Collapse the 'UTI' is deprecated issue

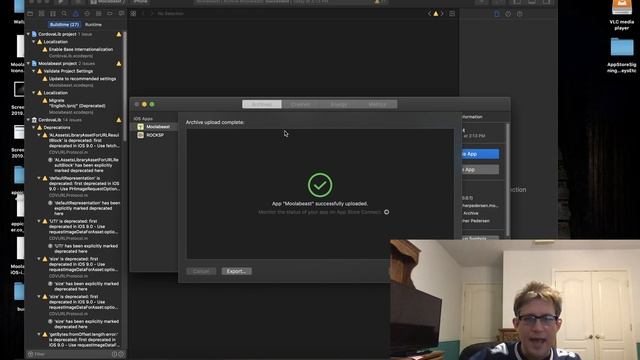[39, 221]
